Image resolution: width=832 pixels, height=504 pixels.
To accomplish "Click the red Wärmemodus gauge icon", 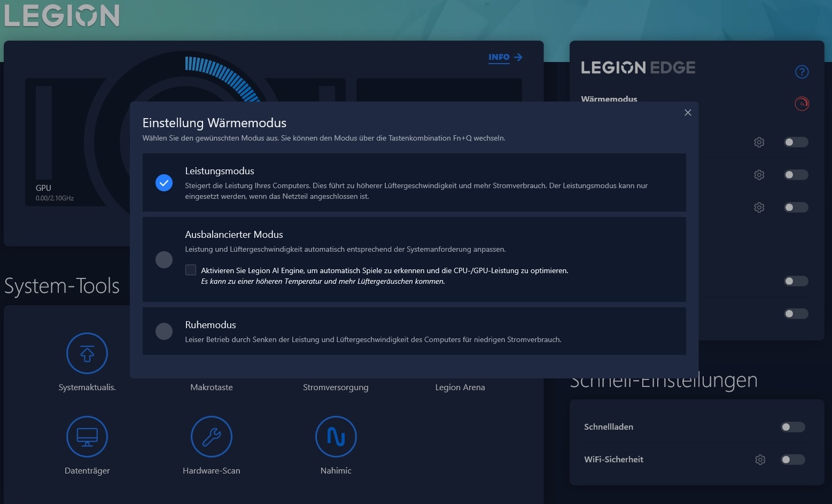I will [802, 104].
